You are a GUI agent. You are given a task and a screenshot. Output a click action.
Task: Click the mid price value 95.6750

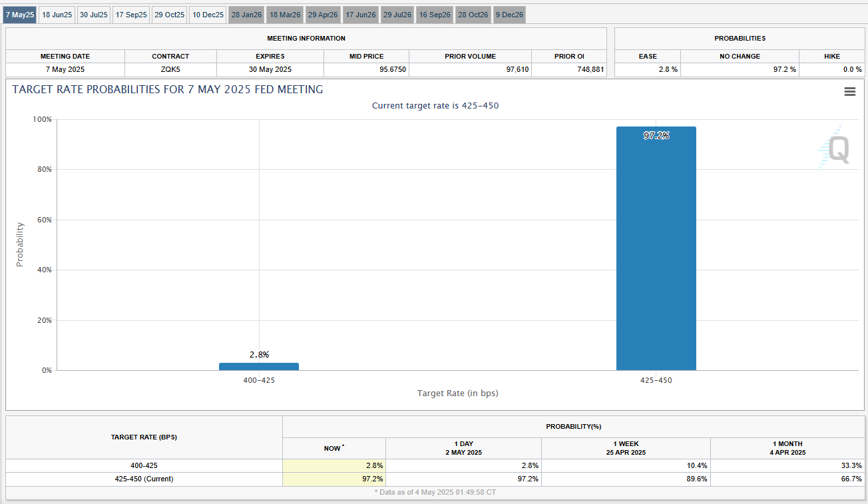pyautogui.click(x=366, y=69)
